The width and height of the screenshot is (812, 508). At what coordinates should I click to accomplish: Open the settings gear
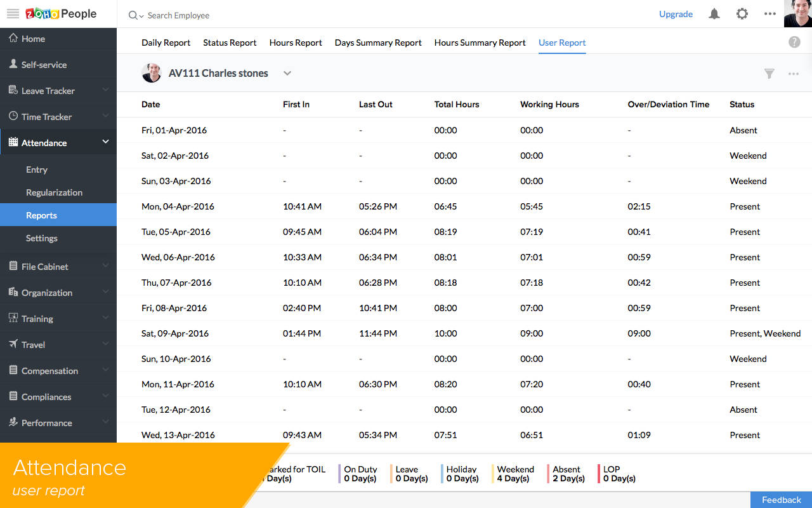point(742,13)
